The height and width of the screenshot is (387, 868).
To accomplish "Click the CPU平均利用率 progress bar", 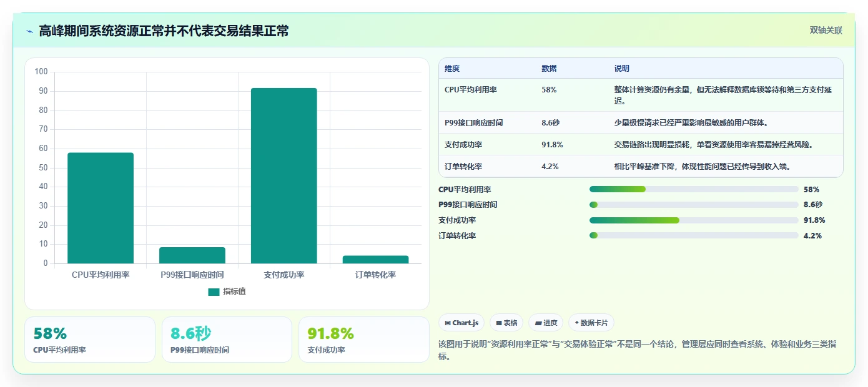I will 694,189.
